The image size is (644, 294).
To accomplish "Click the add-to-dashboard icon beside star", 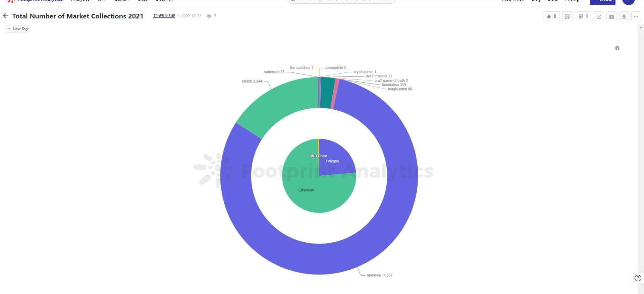I will pyautogui.click(x=567, y=16).
